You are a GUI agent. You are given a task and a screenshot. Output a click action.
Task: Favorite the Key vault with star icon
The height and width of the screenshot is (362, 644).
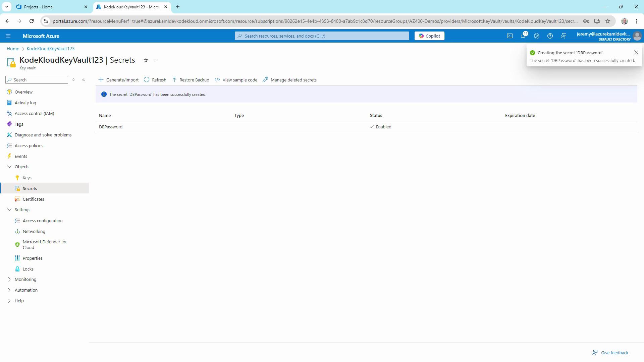pos(146,60)
